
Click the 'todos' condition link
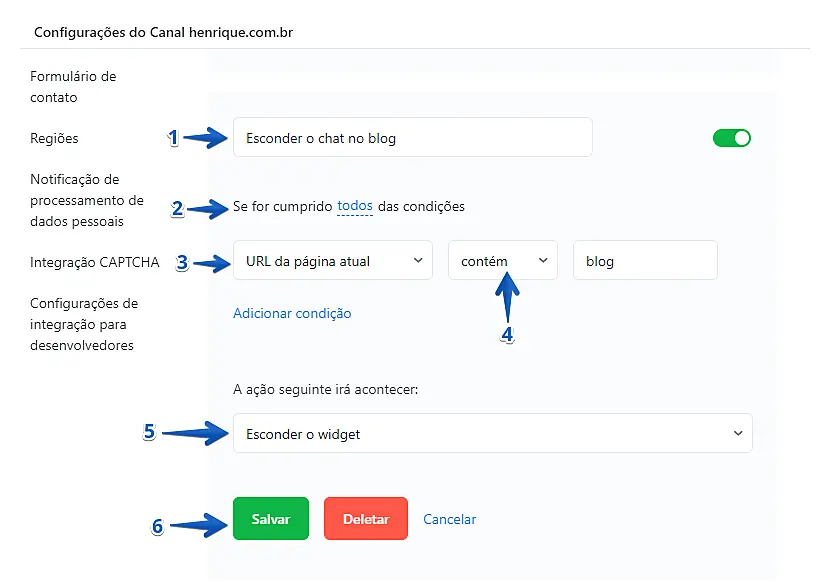(355, 206)
